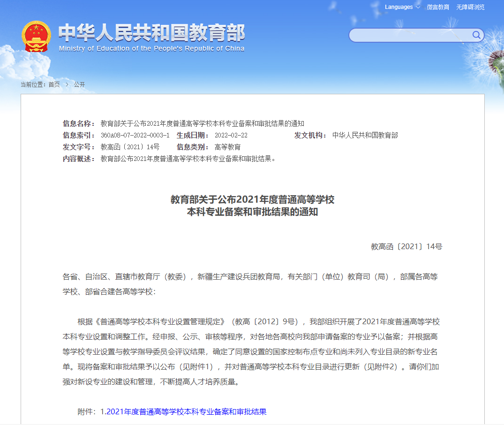Click the national emblem logo
504x426 pixels.
click(x=36, y=37)
